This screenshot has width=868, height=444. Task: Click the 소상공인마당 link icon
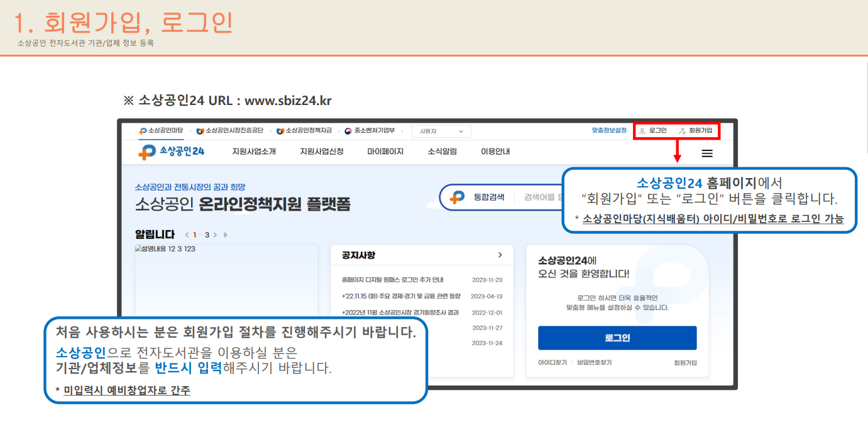click(143, 131)
